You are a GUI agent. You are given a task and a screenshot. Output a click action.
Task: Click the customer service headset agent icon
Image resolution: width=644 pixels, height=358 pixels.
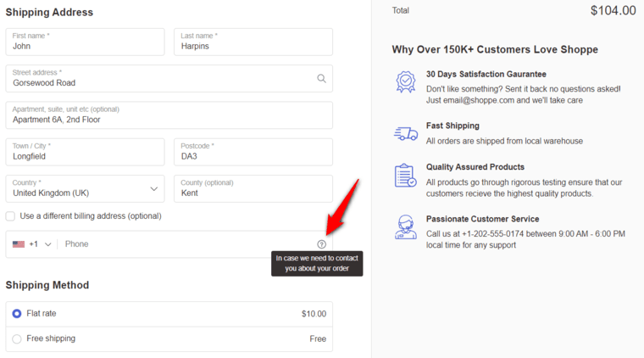coord(405,227)
